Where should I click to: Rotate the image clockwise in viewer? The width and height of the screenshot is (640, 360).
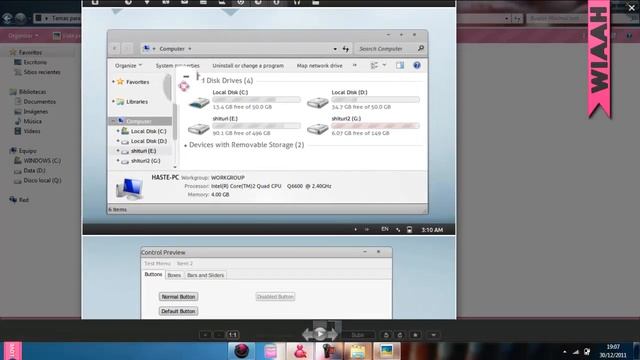[400, 335]
